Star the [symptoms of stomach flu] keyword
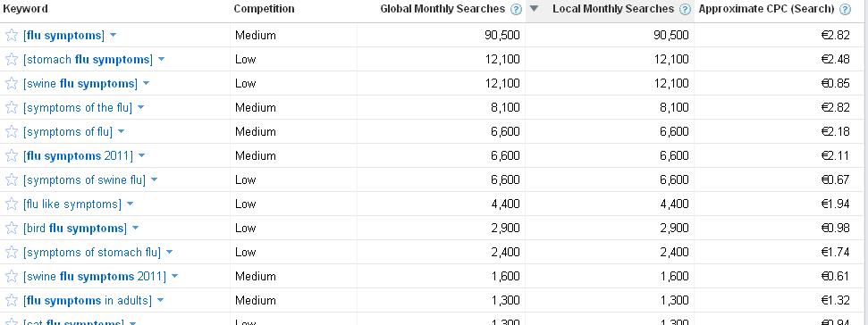Screen dimensions: 868x325 [x=11, y=252]
